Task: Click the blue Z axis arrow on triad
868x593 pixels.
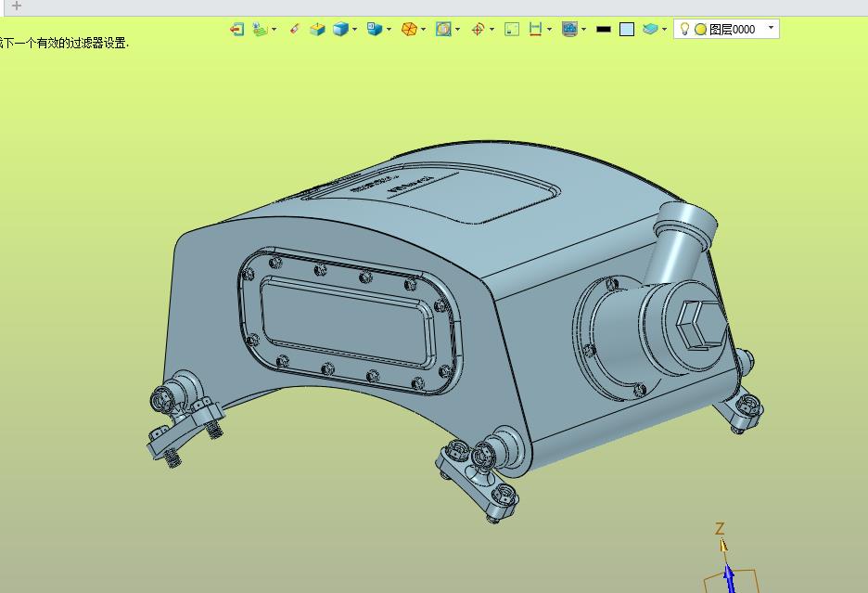Action: tap(730, 578)
